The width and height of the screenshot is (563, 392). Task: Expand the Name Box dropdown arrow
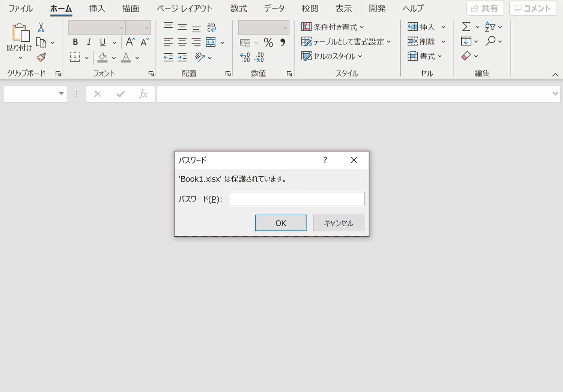pyautogui.click(x=61, y=94)
